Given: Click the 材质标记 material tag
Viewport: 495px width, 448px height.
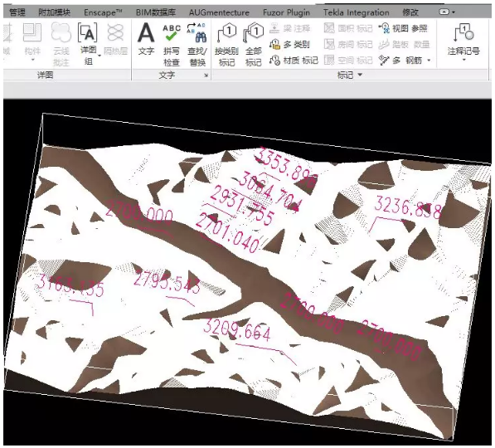Looking at the screenshot, I should tap(294, 60).
